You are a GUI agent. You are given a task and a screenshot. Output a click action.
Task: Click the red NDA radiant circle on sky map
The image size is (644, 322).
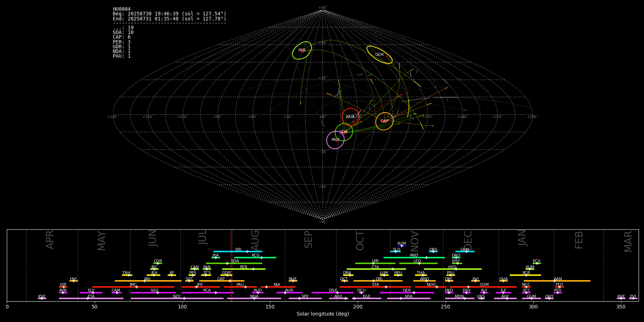(351, 117)
